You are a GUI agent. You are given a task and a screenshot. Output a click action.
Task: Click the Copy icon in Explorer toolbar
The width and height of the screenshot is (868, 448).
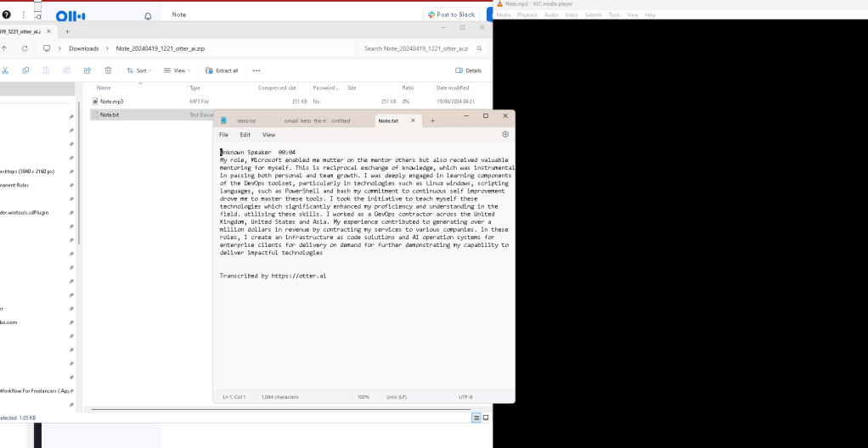[25, 70]
